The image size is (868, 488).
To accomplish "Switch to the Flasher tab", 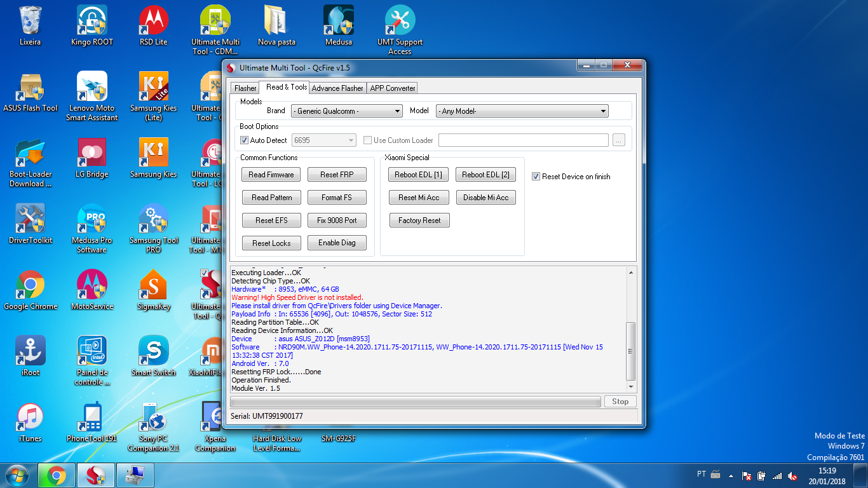I will 245,88.
